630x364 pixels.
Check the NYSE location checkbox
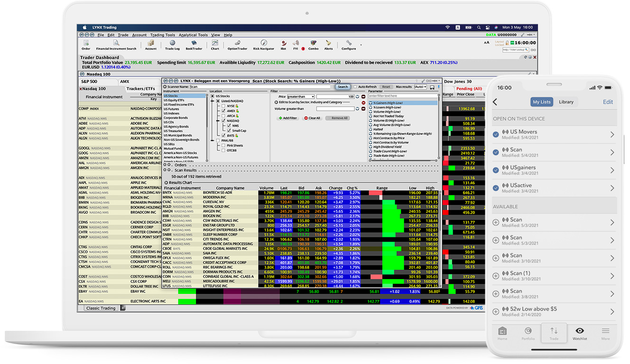tap(223, 106)
